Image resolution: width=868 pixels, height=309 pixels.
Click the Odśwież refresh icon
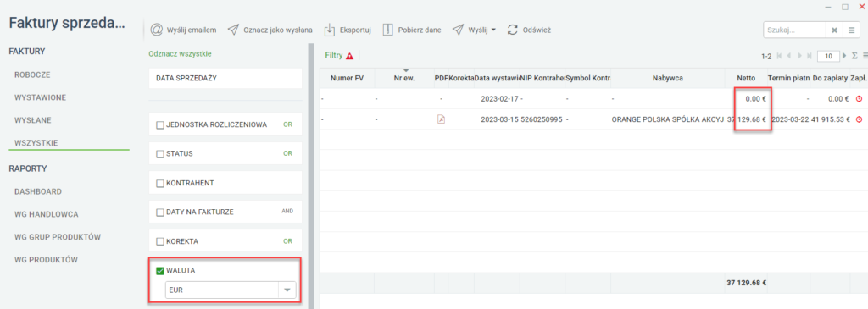click(x=513, y=30)
